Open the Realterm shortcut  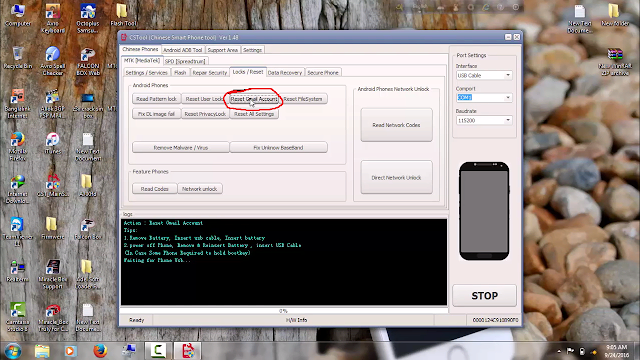pos(18,271)
